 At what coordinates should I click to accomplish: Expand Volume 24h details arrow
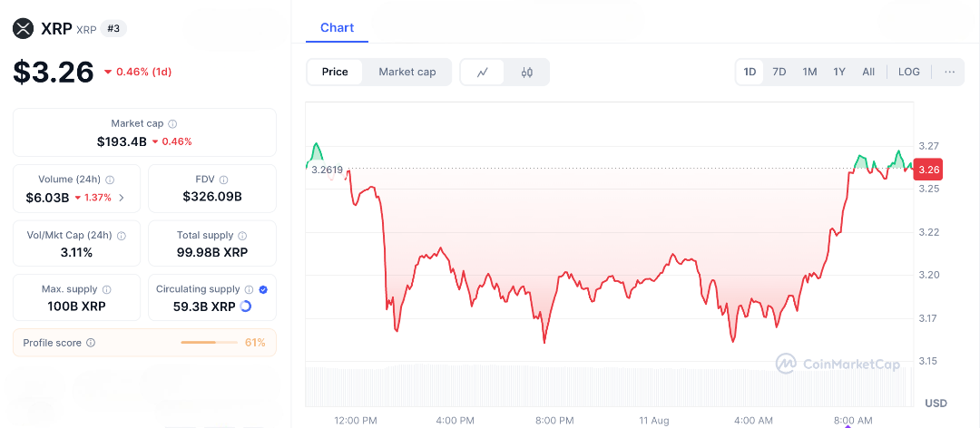pyautogui.click(x=122, y=198)
